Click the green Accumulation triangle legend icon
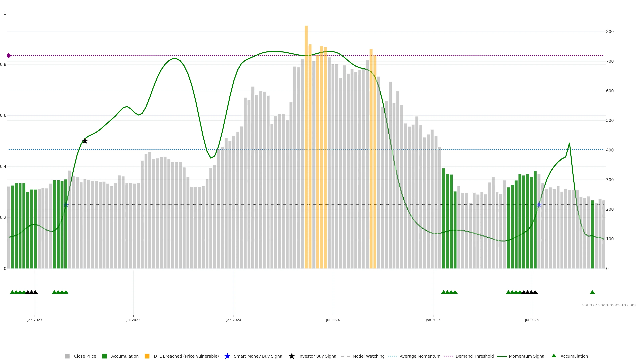The height and width of the screenshot is (362, 644). [x=554, y=356]
